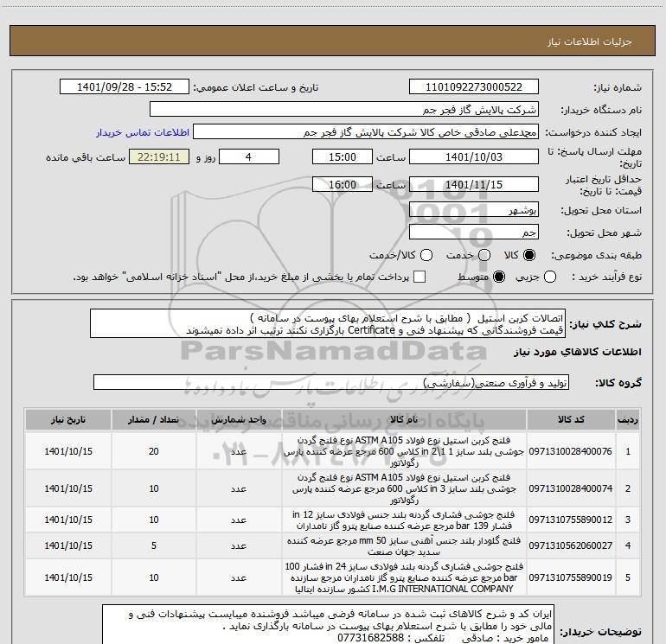666x644 pixels.
Task: Click the deadline time field 15:00
Action: 343,157
